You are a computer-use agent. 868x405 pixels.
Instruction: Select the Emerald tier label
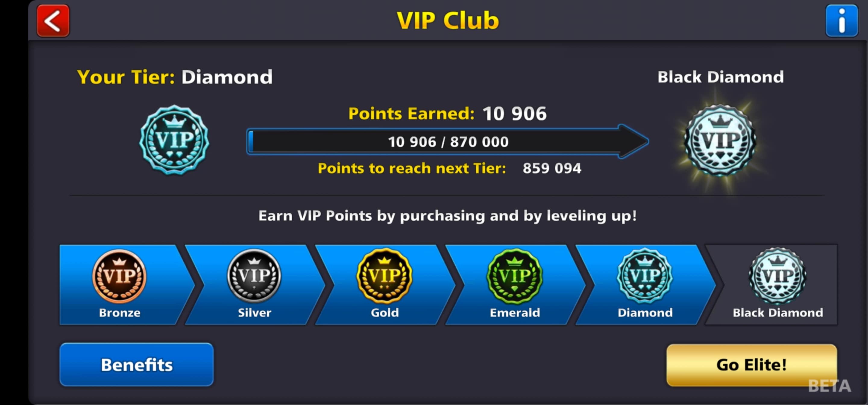click(514, 313)
